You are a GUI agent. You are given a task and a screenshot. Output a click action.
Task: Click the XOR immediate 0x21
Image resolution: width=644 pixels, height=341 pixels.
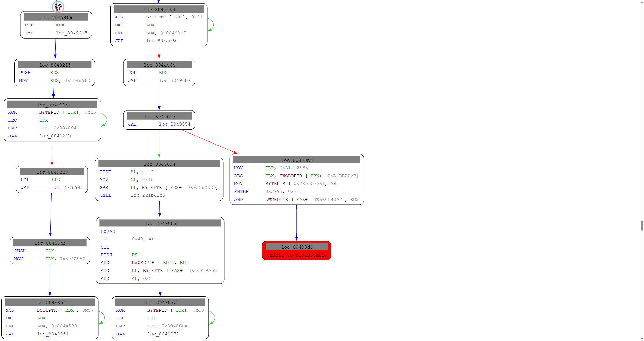pyautogui.click(x=197, y=17)
